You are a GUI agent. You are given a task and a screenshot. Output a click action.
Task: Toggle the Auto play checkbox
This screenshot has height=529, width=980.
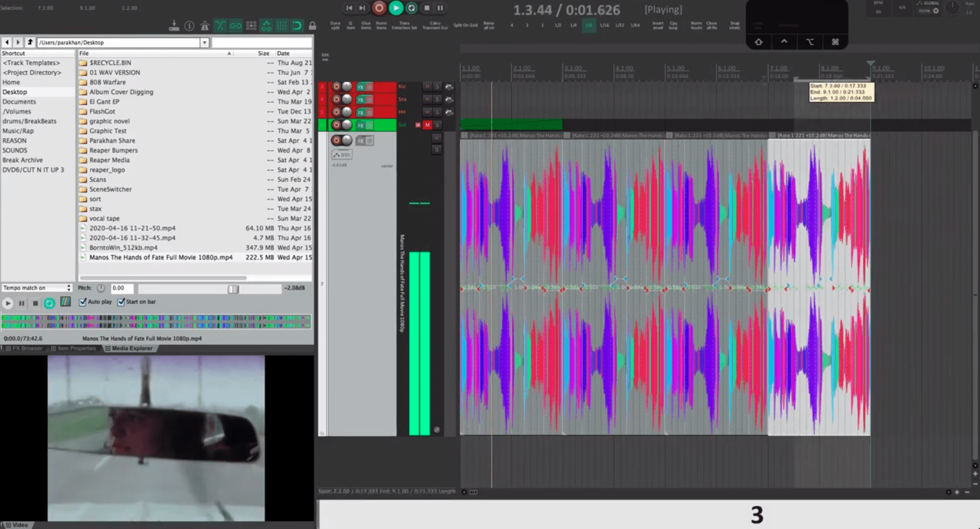pyautogui.click(x=82, y=302)
